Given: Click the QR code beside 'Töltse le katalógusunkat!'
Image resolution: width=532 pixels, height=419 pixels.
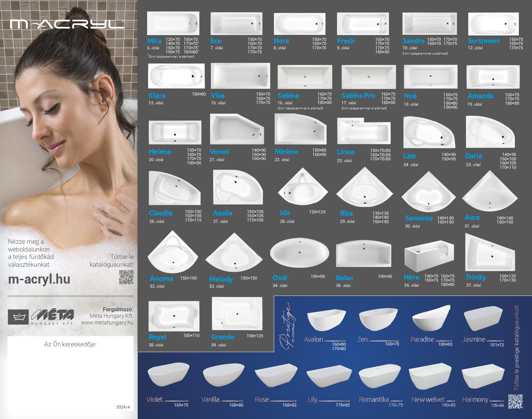Looking at the screenshot, I should tap(126, 277).
